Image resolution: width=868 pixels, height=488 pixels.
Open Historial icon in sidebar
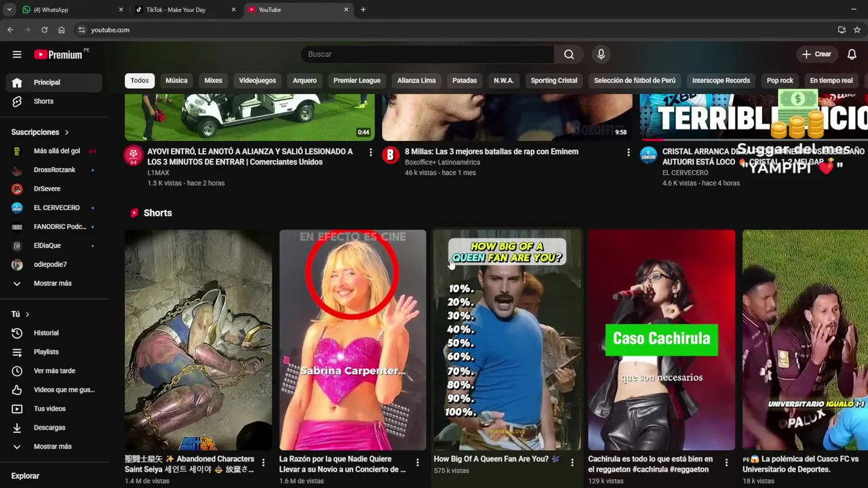[x=17, y=333]
